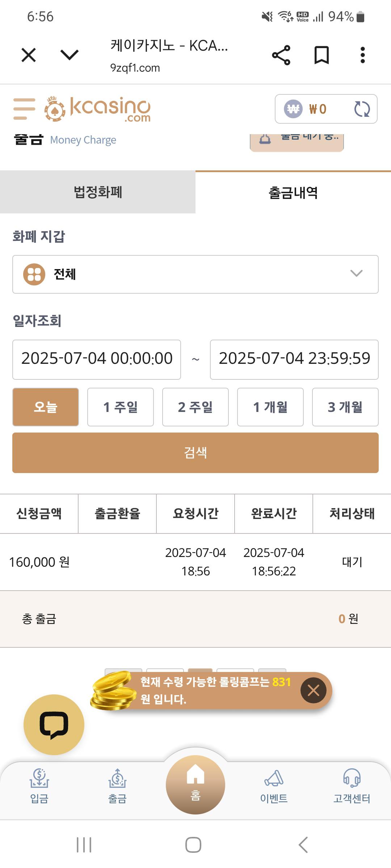
Task: Switch to the 법정화폐 tab
Action: (x=98, y=192)
